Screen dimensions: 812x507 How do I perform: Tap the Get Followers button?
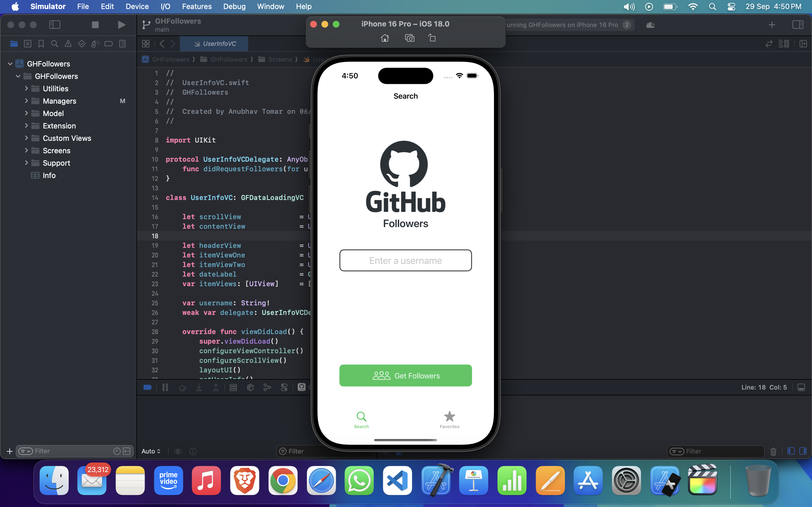tap(405, 375)
